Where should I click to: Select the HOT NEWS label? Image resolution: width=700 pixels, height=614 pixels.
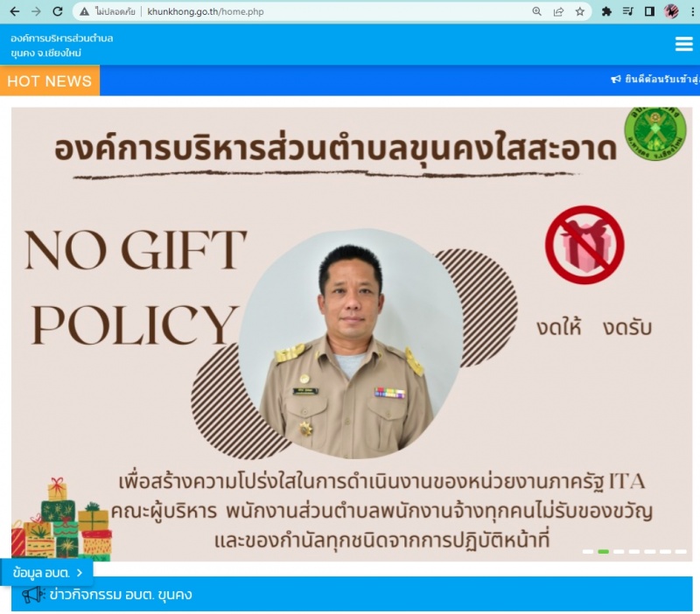50,80
